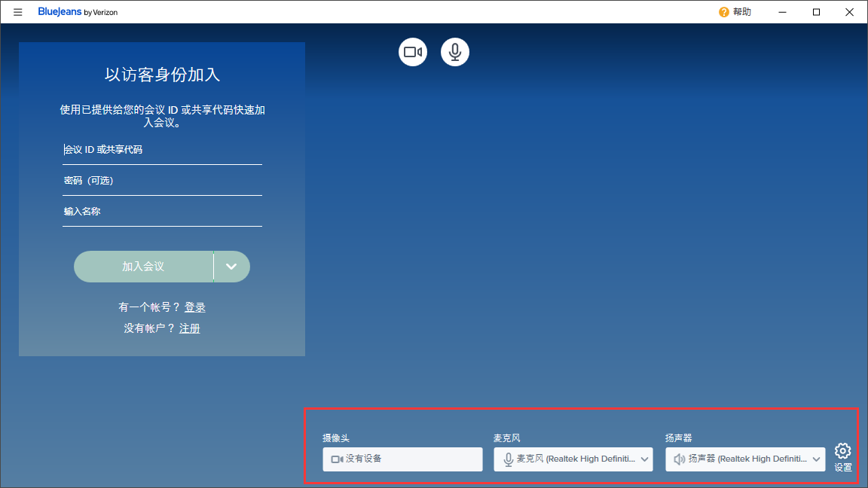This screenshot has width=868, height=488.
Task: Open the 设置 gear settings
Action: pyautogui.click(x=843, y=457)
